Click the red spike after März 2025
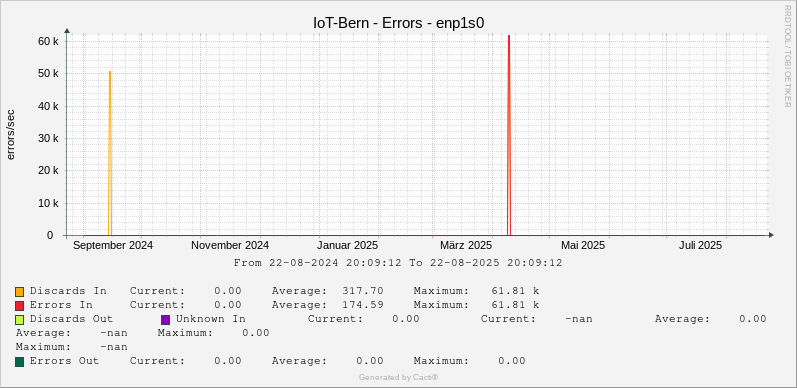 point(508,135)
